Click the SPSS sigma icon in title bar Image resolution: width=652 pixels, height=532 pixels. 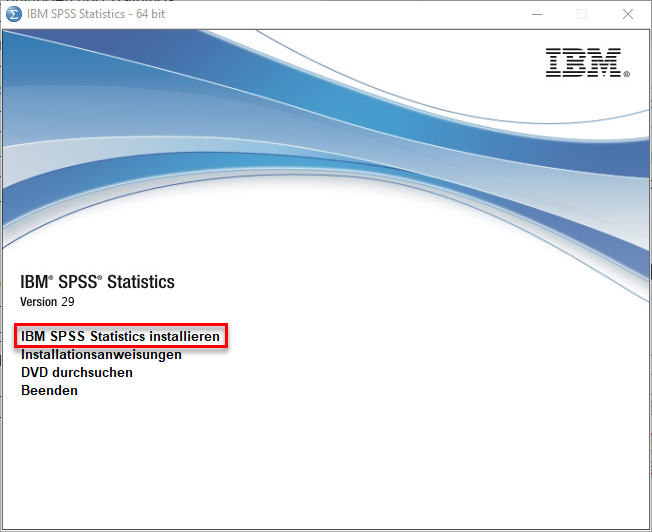[x=13, y=14]
